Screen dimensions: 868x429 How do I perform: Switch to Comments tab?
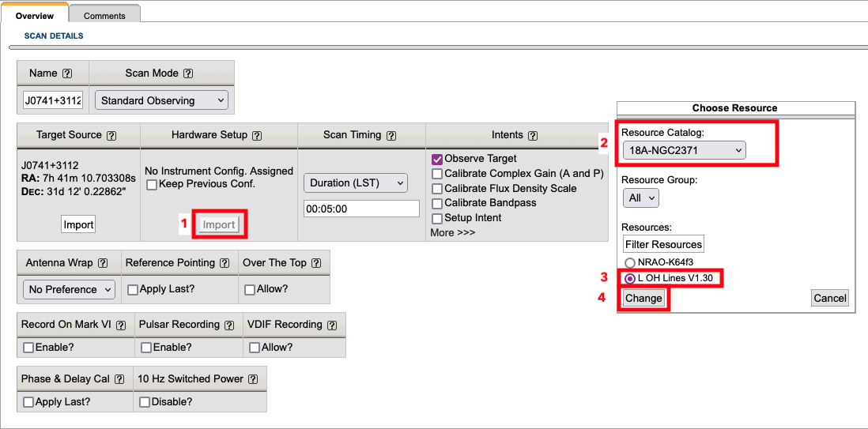click(x=104, y=15)
